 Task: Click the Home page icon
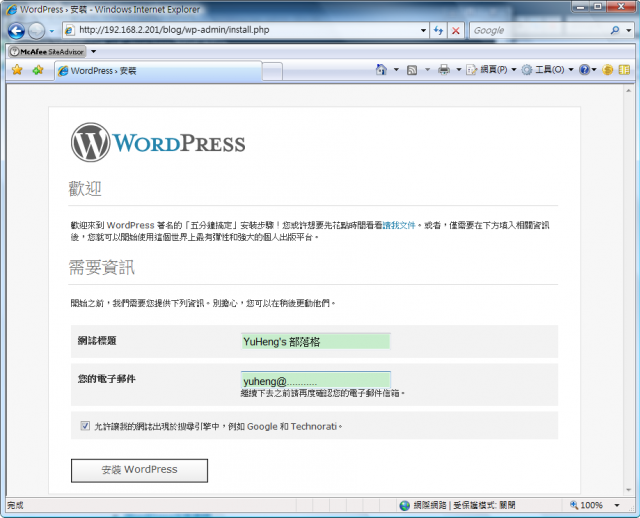point(381,70)
